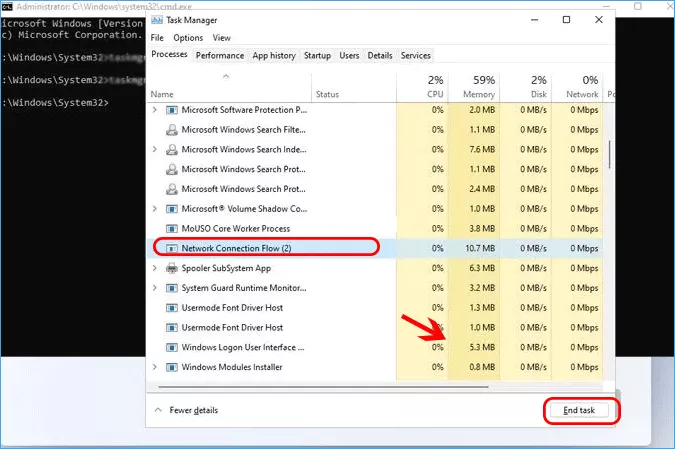Click the Microsoft Windows Search Filter icon
Image resolution: width=675 pixels, height=449 pixels.
(x=172, y=130)
